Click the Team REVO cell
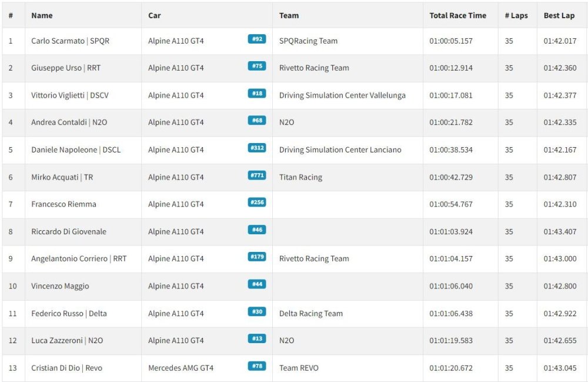The width and height of the screenshot is (588, 382). 299,368
